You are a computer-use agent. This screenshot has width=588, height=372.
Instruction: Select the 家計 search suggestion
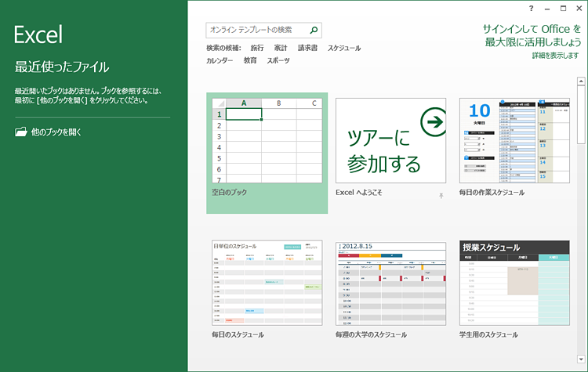click(281, 48)
